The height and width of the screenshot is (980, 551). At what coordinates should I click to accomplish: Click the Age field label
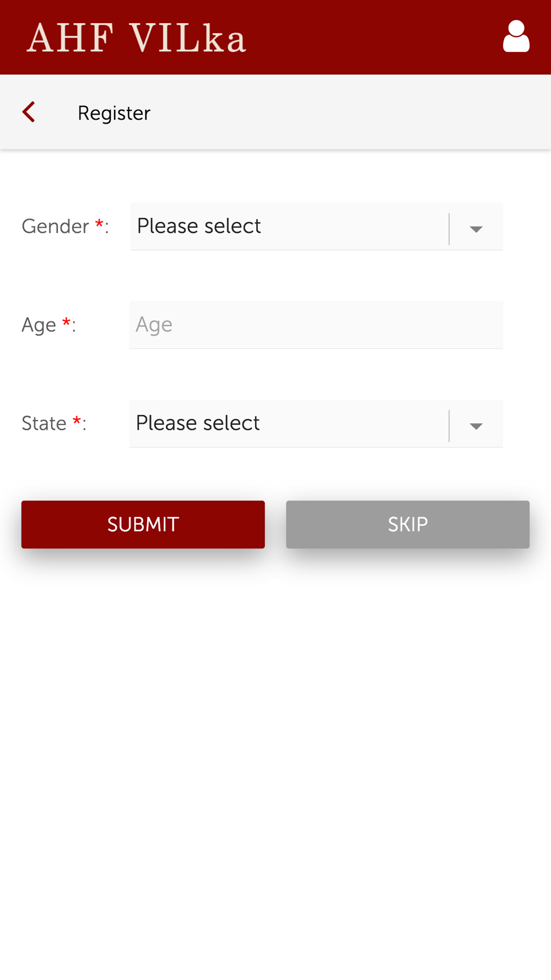tap(39, 325)
